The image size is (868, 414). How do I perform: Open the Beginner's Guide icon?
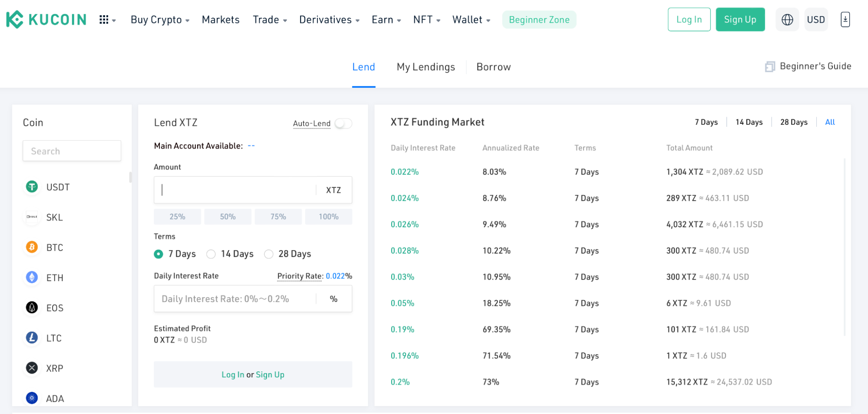point(769,66)
